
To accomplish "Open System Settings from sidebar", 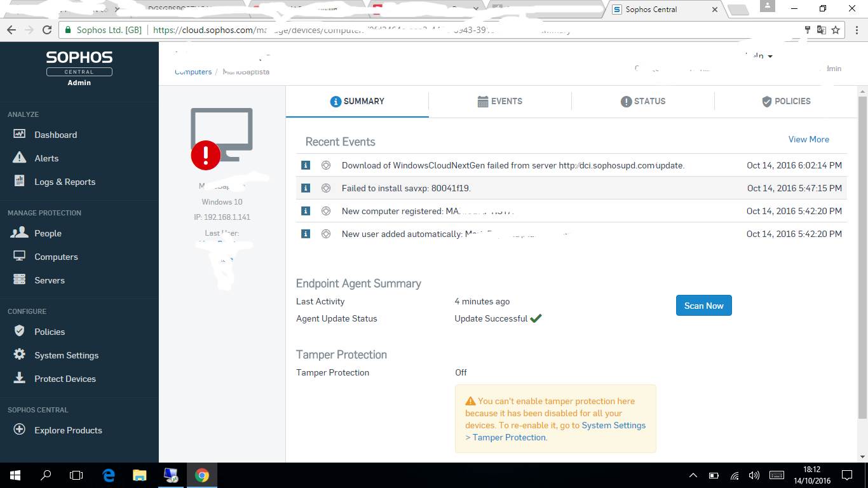I will tap(66, 355).
